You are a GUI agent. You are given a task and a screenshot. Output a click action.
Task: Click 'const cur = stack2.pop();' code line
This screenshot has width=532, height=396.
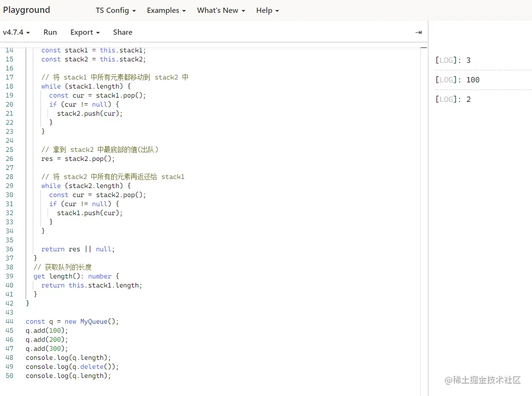click(97, 195)
